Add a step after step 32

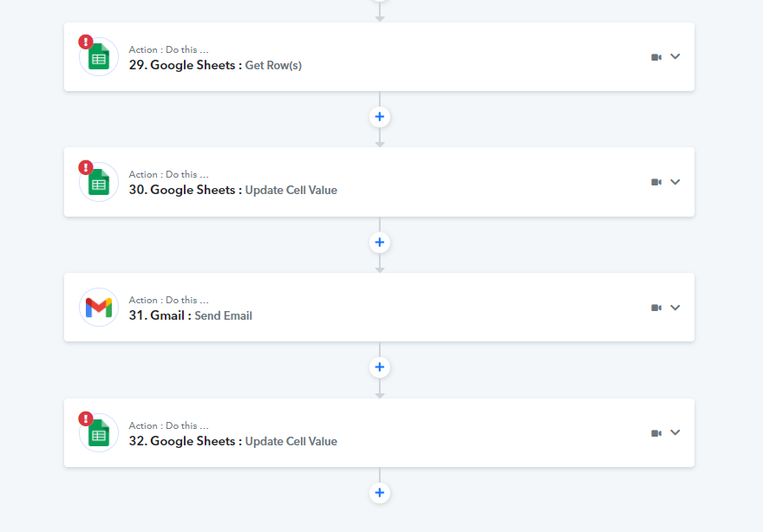(x=380, y=493)
